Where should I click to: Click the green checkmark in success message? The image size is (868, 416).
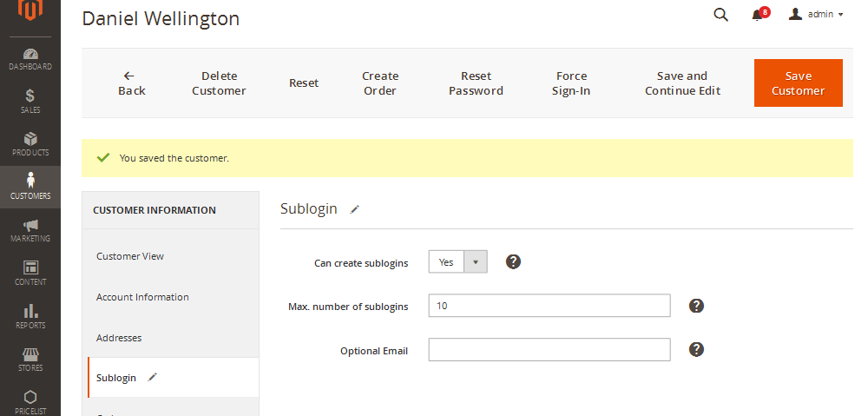click(103, 158)
